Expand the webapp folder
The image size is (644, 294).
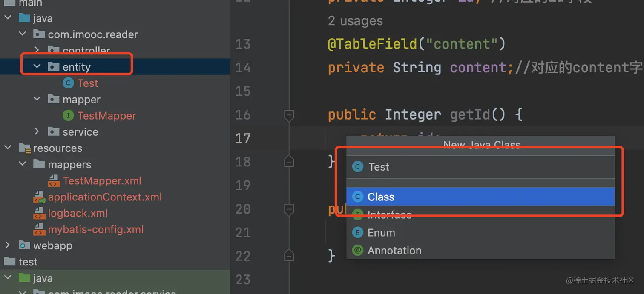[x=7, y=245]
